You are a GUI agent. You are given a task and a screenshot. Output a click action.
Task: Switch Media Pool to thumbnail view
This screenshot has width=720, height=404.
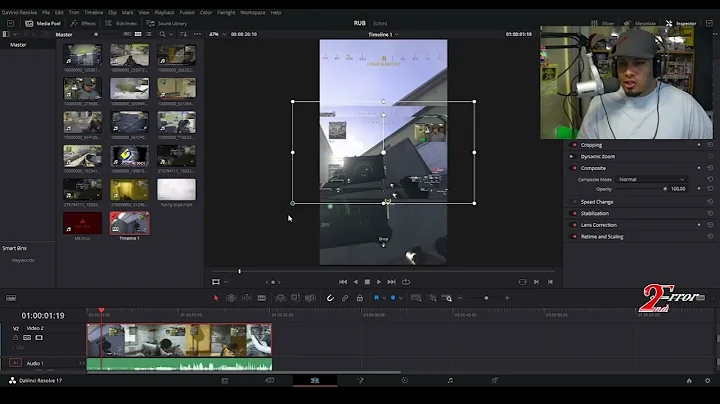click(138, 34)
